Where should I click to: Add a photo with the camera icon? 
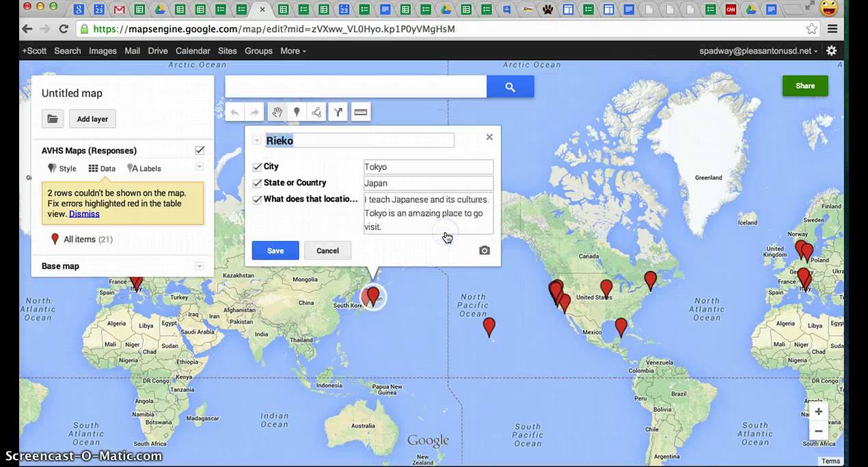[485, 251]
